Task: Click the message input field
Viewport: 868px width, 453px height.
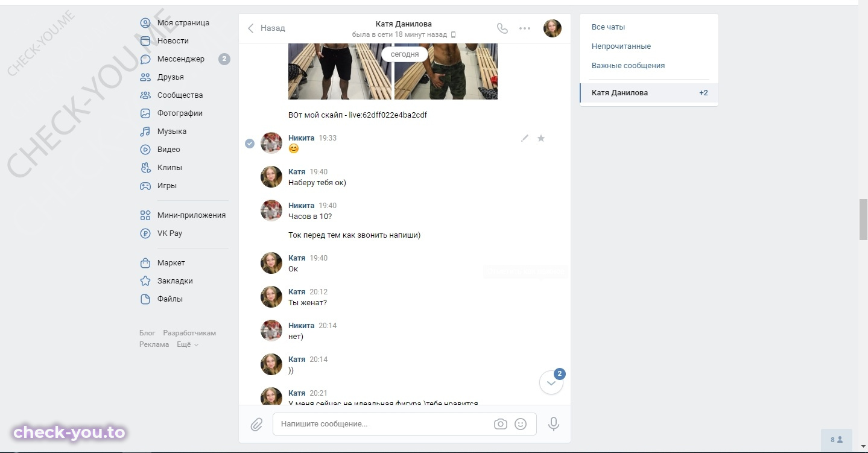Action: pyautogui.click(x=405, y=424)
